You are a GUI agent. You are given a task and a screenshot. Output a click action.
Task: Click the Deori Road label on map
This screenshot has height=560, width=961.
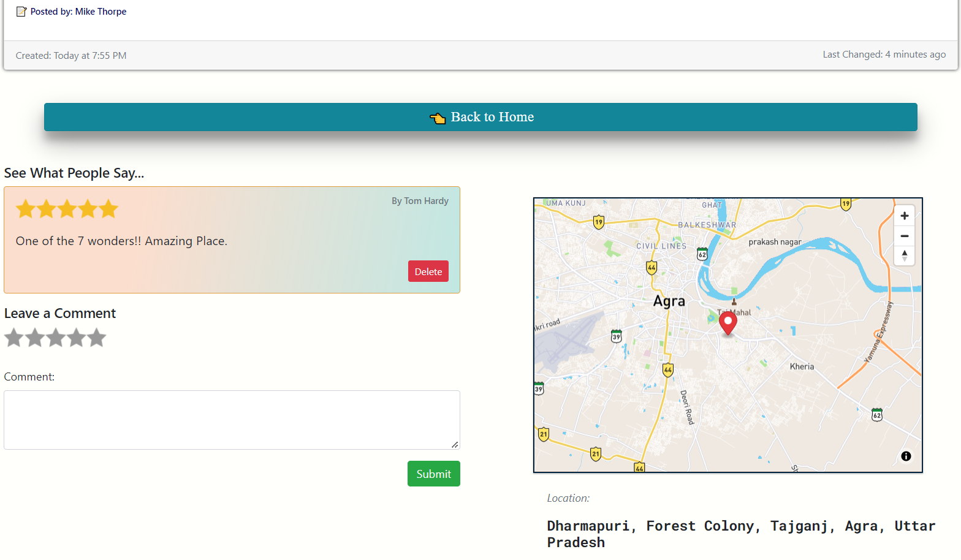[687, 407]
